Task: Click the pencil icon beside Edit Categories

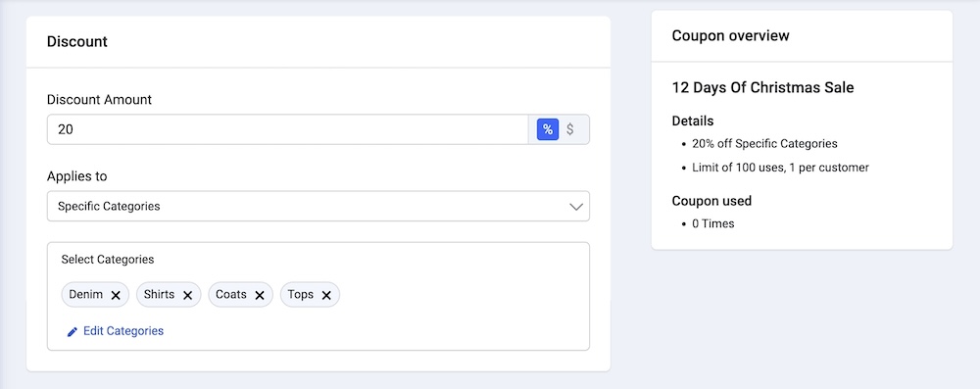Action: click(73, 331)
